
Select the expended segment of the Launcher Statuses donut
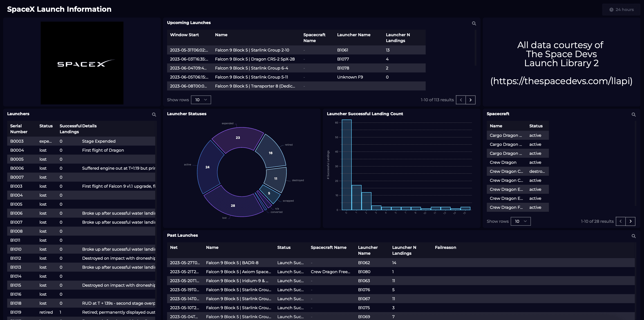click(237, 137)
